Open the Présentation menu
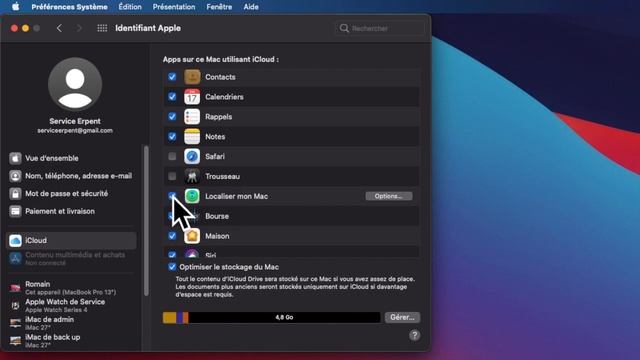Image resolution: width=640 pixels, height=360 pixels. [x=174, y=7]
